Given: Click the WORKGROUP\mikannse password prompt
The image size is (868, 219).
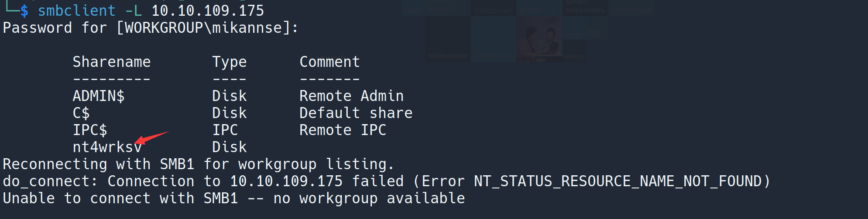Looking at the screenshot, I should pyautogui.click(x=207, y=28).
